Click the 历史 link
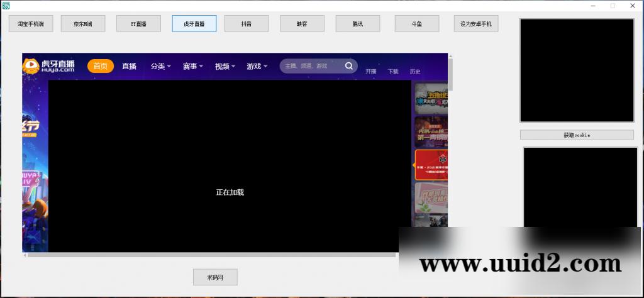Viewport: 644px width, 298px height. (x=415, y=72)
